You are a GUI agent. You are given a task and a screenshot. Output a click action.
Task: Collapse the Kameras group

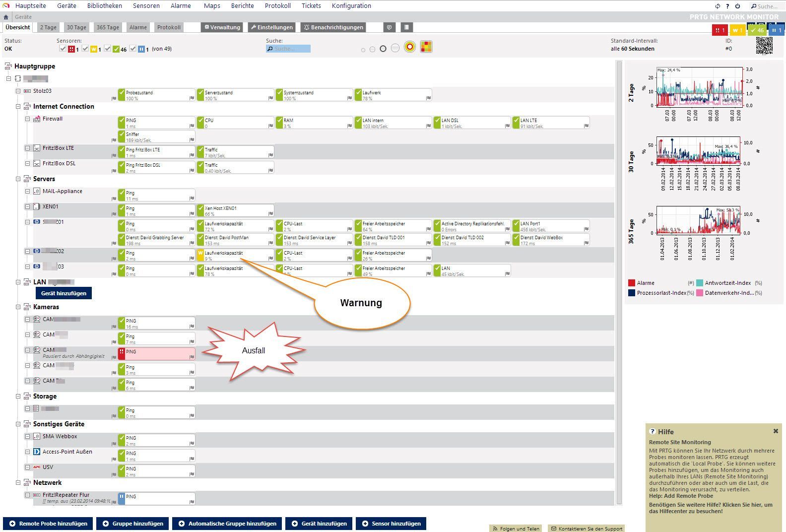[18, 307]
